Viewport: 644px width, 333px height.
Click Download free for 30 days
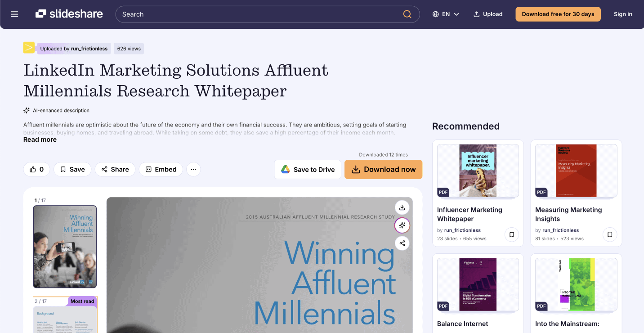click(x=558, y=14)
